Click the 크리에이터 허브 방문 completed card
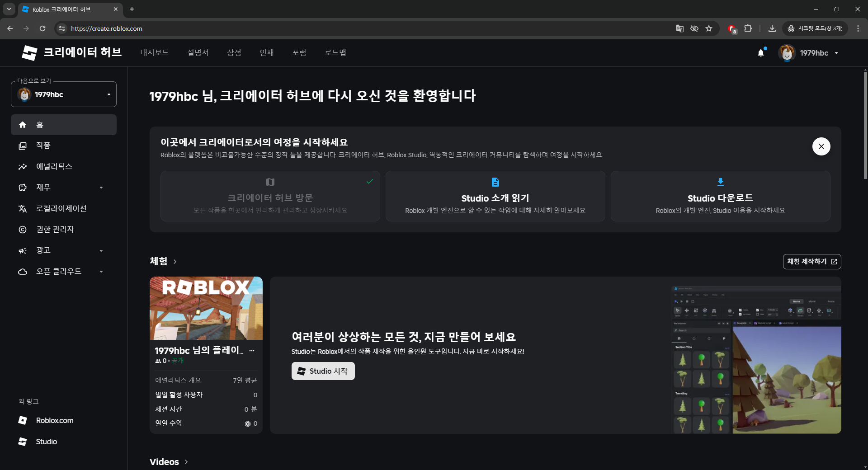The height and width of the screenshot is (470, 868). [x=270, y=196]
